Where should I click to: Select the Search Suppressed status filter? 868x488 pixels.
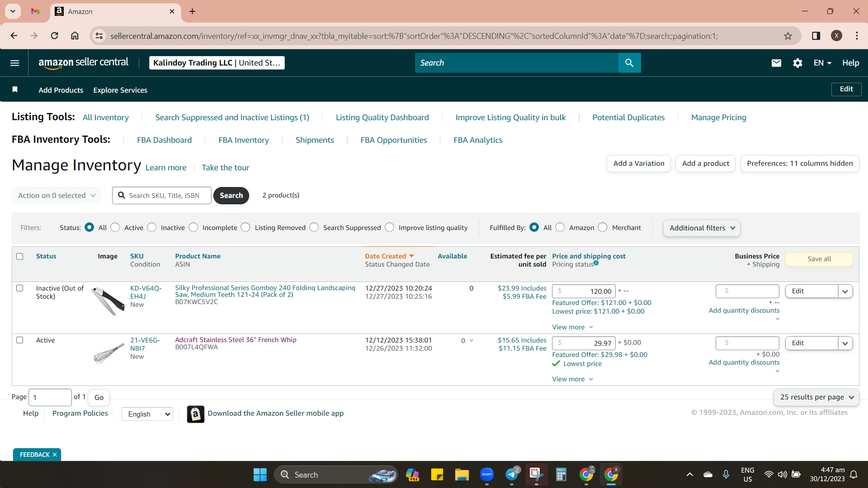(314, 227)
